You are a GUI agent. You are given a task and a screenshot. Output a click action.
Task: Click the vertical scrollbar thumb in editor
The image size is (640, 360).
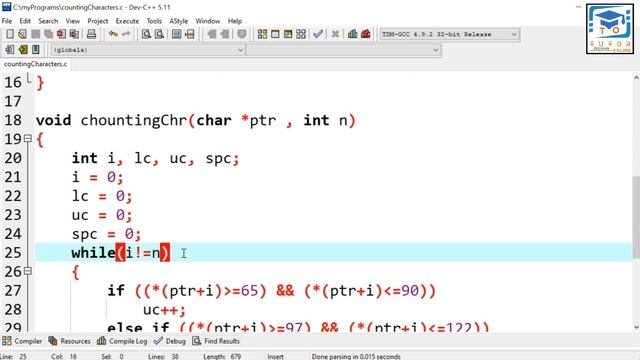[636, 217]
